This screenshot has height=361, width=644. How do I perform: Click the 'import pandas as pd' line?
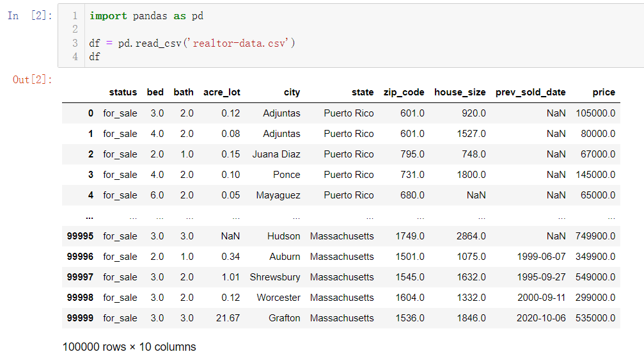(x=146, y=16)
